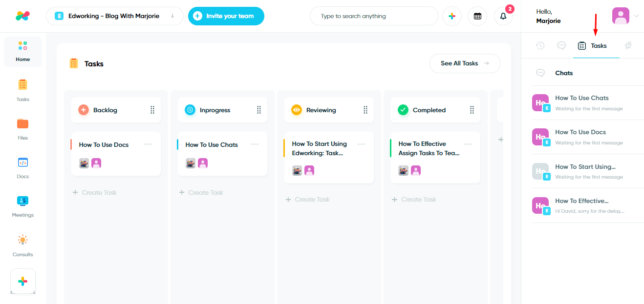Open Consults from the sidebar
The height and width of the screenshot is (304, 644).
22,245
